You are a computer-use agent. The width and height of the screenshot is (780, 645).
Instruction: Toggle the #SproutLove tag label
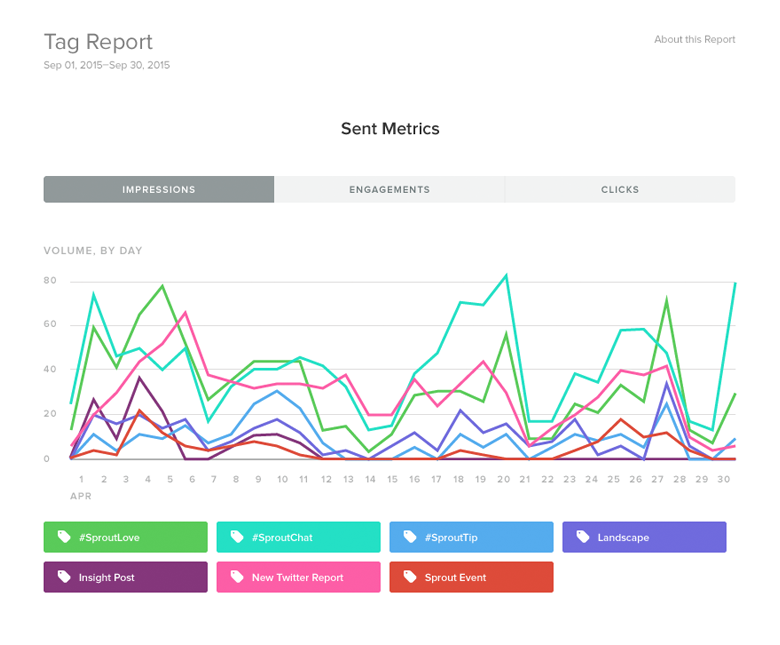(x=125, y=537)
